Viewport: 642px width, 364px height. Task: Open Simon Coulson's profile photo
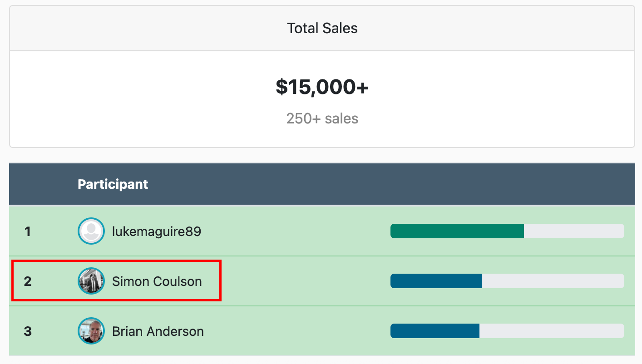point(91,281)
